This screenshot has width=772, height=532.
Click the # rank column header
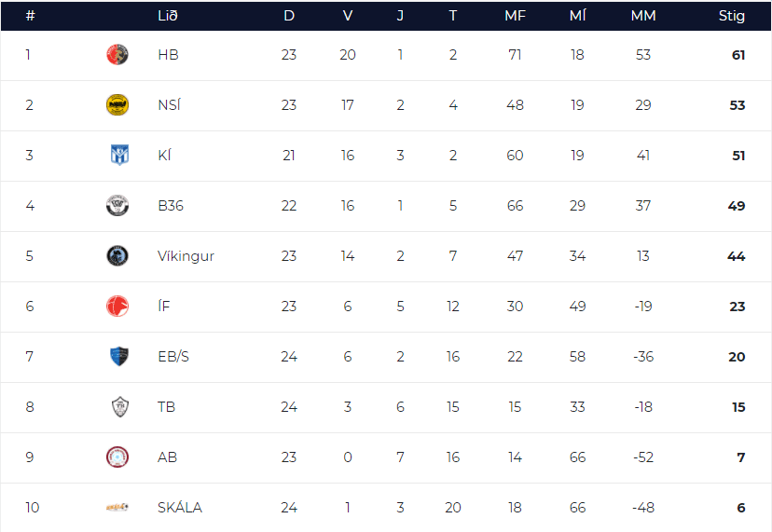(30, 16)
